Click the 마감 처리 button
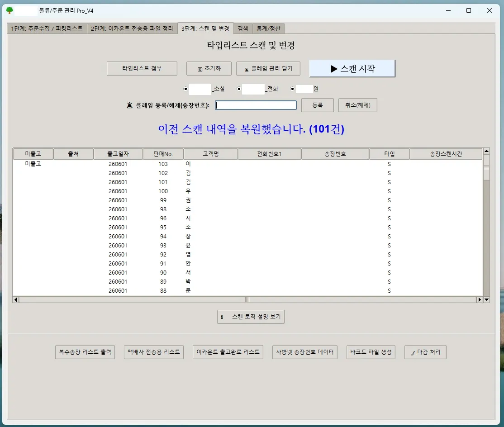This screenshot has width=504, height=427. click(425, 352)
